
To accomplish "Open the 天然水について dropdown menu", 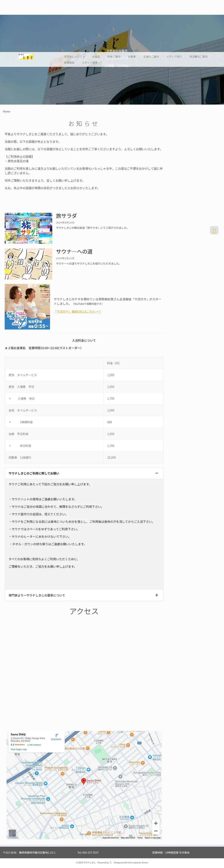I will tap(74, 57).
